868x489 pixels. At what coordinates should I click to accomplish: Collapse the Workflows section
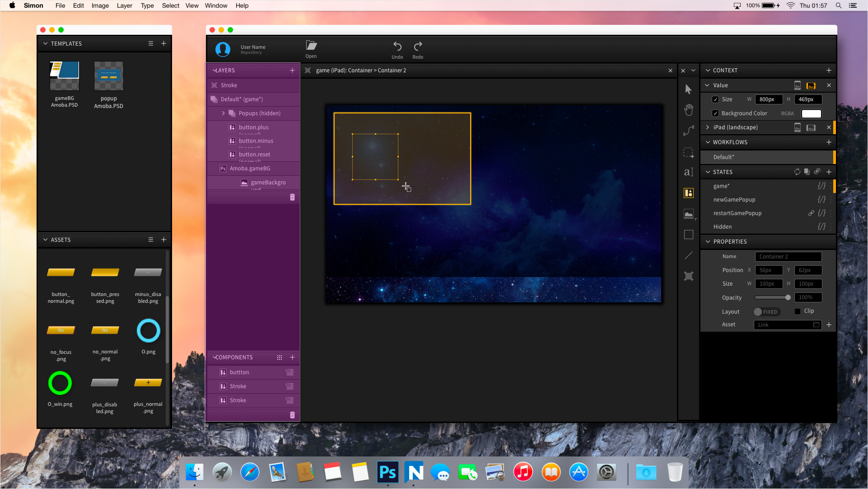708,142
